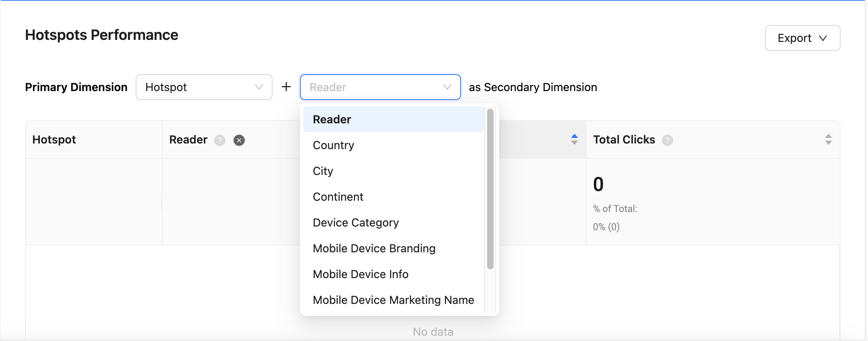The height and width of the screenshot is (341, 868).
Task: Open the Export dropdown button
Action: coord(802,38)
